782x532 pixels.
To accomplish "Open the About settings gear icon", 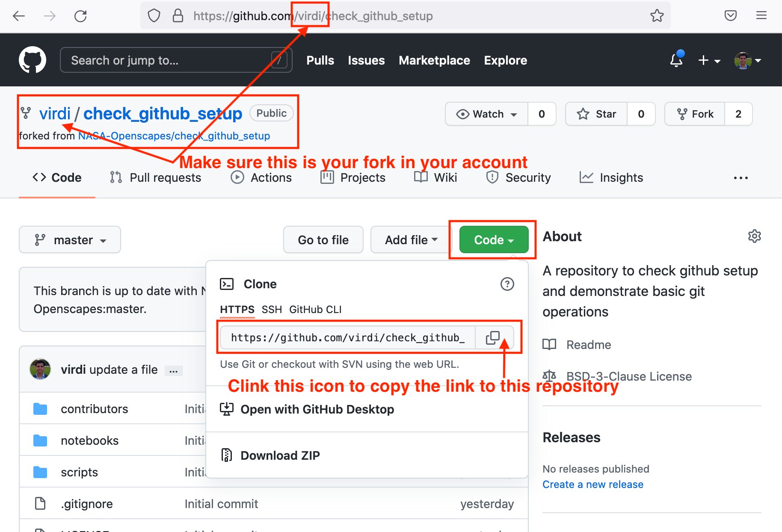I will (x=755, y=236).
